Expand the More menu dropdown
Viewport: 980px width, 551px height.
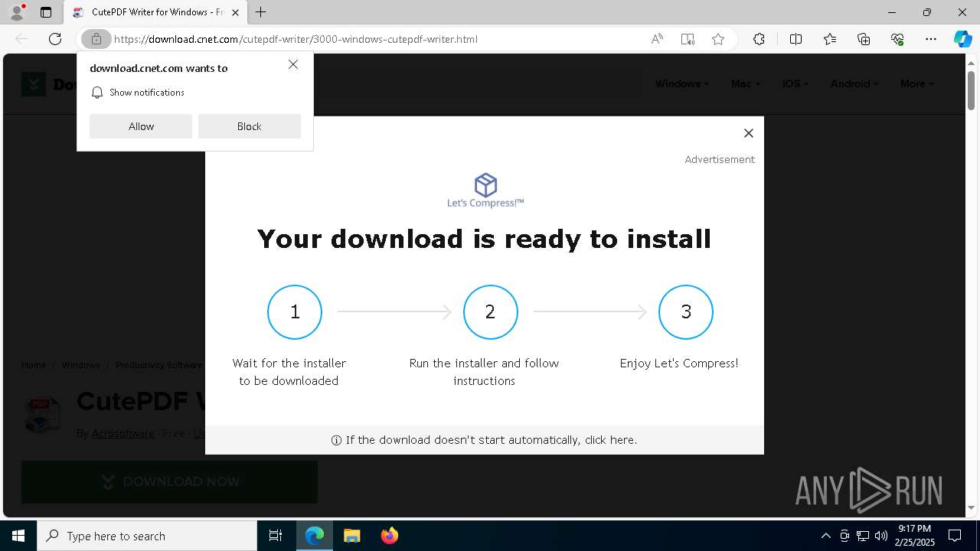[x=917, y=83]
